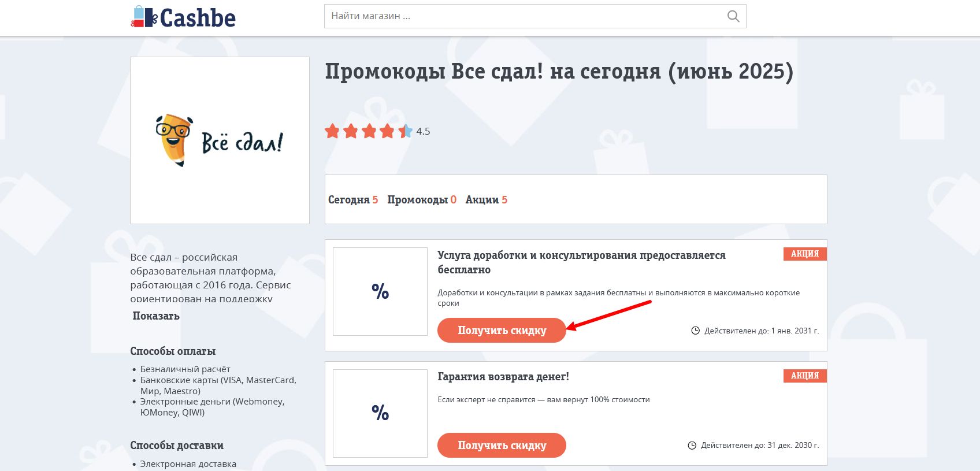Click 'Действителен до: 1 янв. 2031 г.' text

pos(762,331)
